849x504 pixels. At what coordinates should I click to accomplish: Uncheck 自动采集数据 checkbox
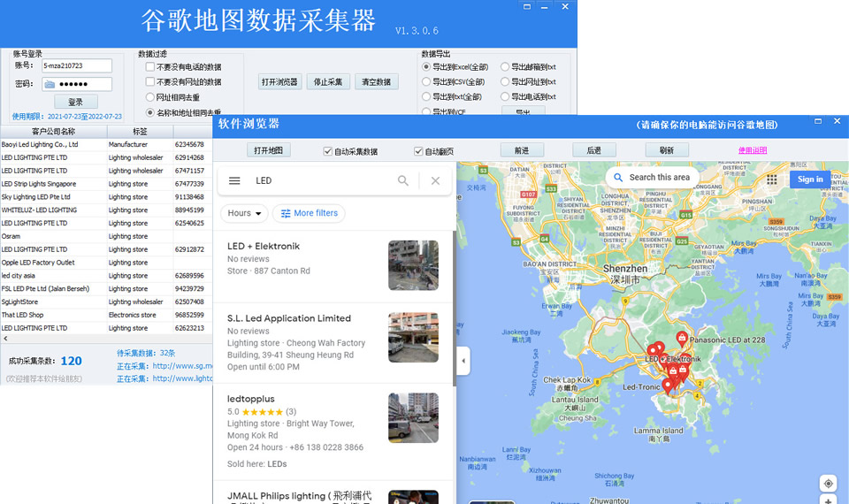coord(327,151)
